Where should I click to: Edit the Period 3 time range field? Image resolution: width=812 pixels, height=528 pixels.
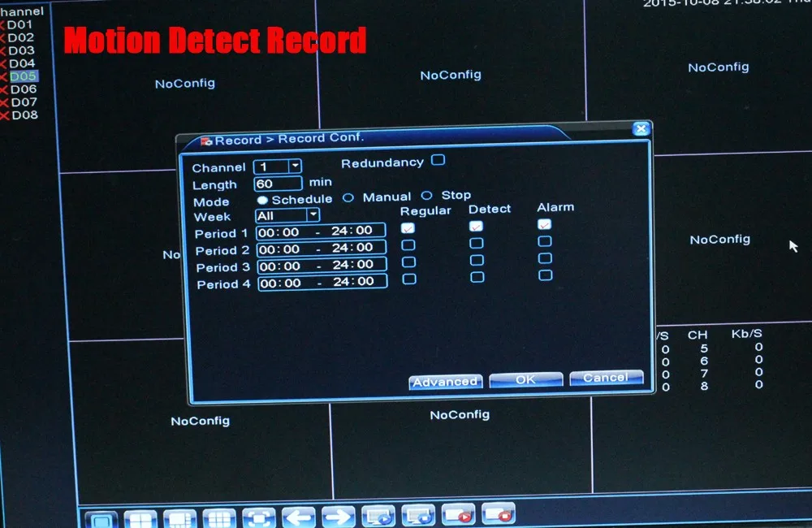(322, 265)
